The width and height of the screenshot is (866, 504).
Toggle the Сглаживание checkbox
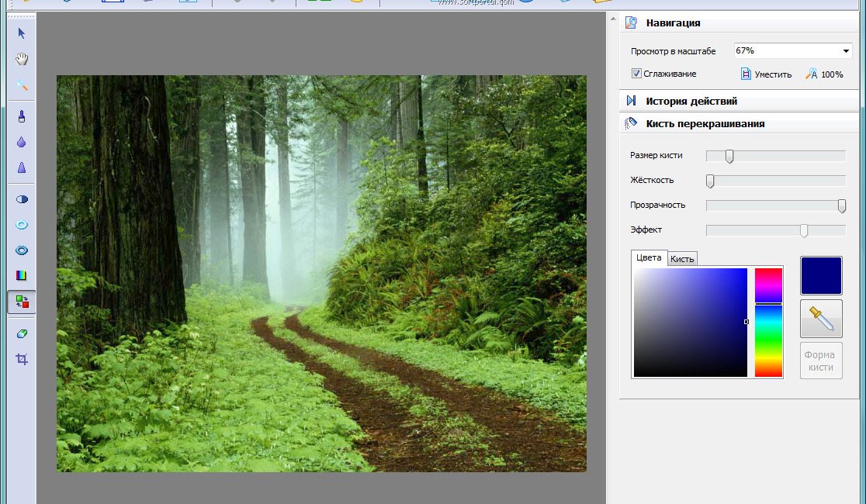click(x=636, y=74)
